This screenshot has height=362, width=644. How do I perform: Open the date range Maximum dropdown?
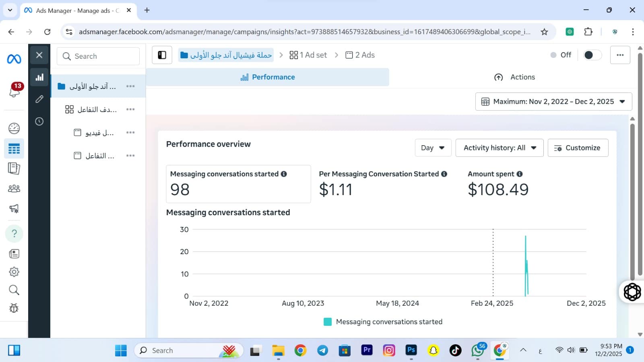(553, 102)
